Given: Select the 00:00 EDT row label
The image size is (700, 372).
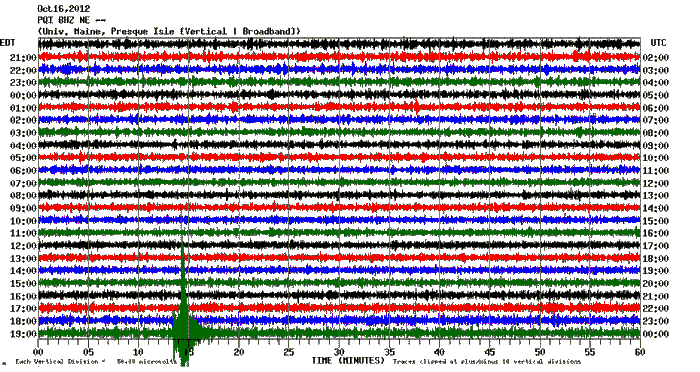Looking at the screenshot, I should 23,95.
